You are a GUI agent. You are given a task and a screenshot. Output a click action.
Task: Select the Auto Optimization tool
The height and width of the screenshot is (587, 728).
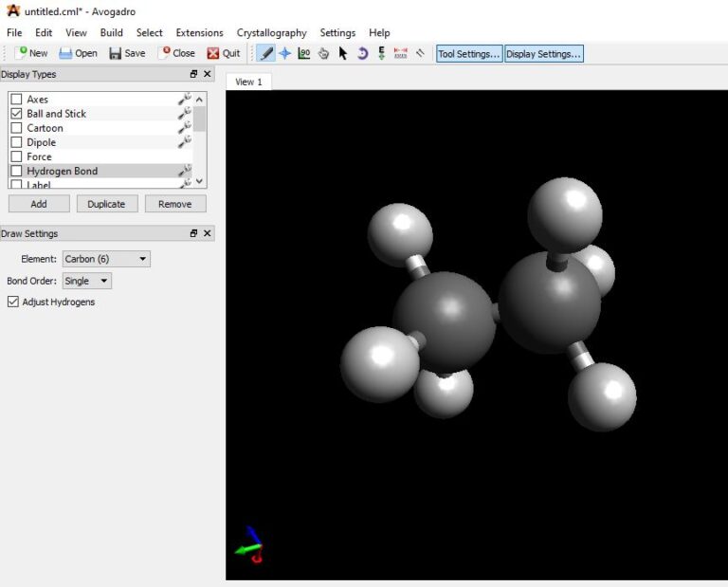click(381, 54)
